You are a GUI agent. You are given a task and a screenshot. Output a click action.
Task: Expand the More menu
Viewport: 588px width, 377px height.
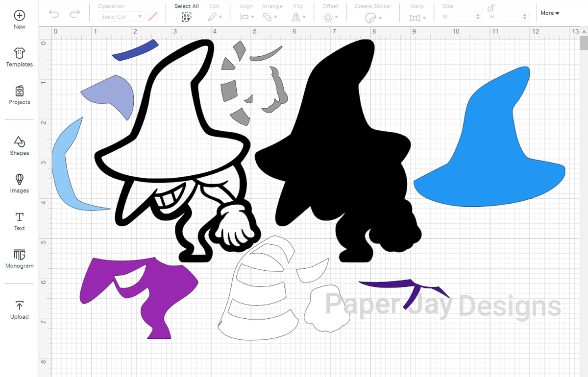click(550, 13)
